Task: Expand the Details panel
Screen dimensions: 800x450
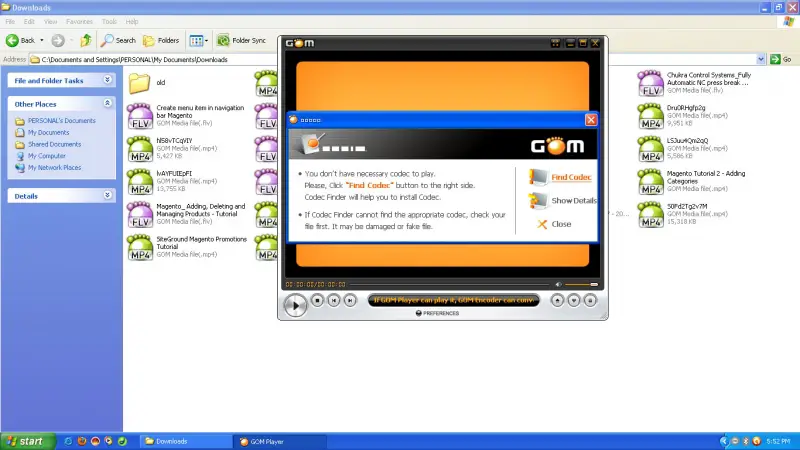Action: (107, 195)
